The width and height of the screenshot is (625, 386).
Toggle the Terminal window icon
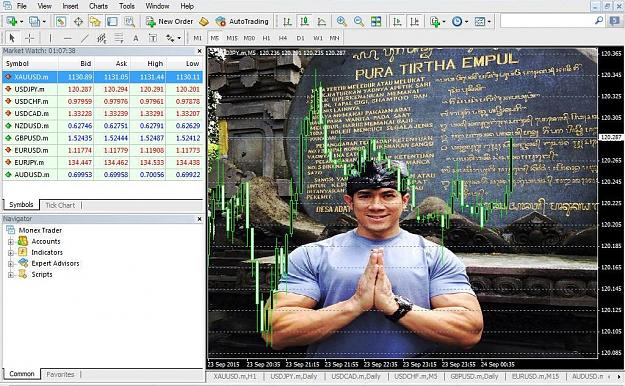[x=112, y=21]
